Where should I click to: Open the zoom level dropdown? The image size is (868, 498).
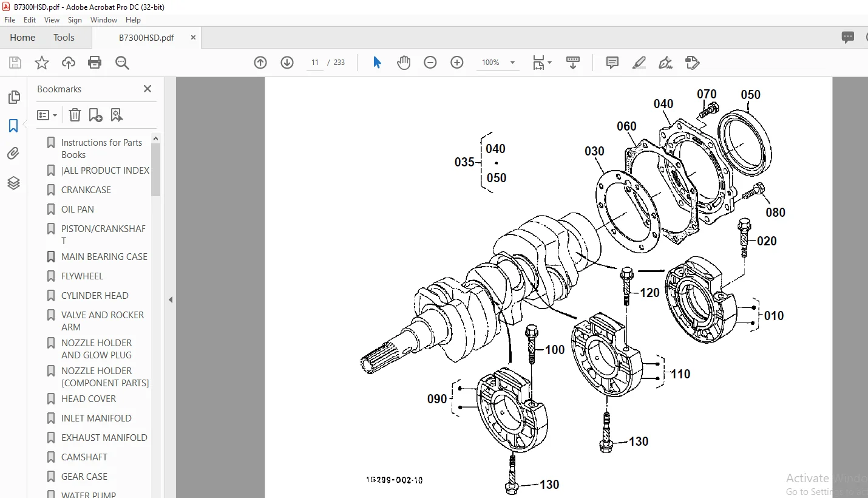[x=512, y=63]
